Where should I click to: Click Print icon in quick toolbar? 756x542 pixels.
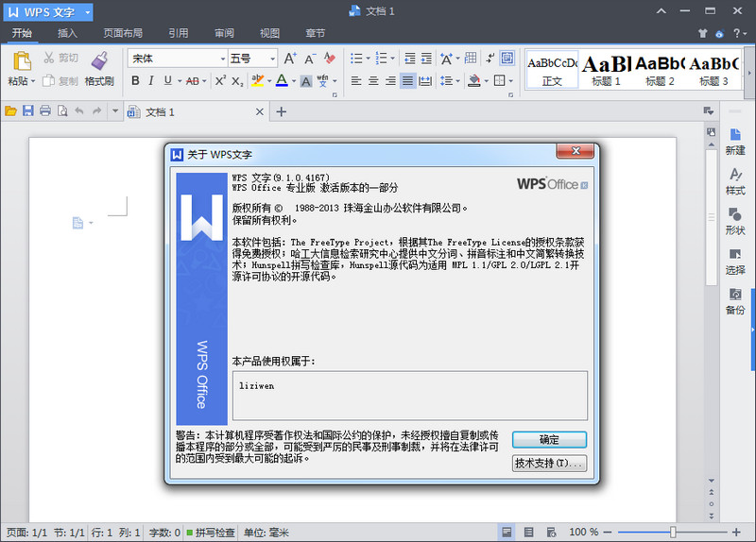(x=45, y=111)
